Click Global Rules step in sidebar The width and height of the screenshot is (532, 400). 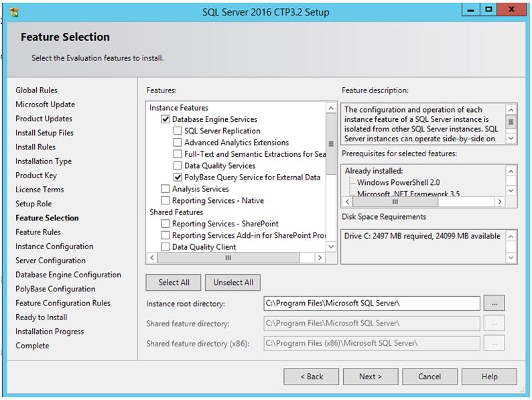36,90
